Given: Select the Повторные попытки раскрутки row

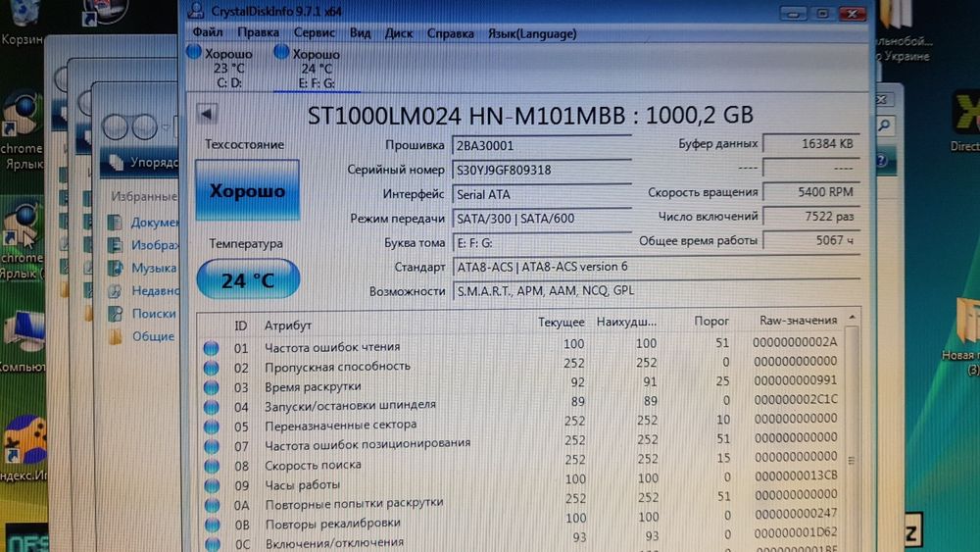Looking at the screenshot, I should (x=522, y=500).
